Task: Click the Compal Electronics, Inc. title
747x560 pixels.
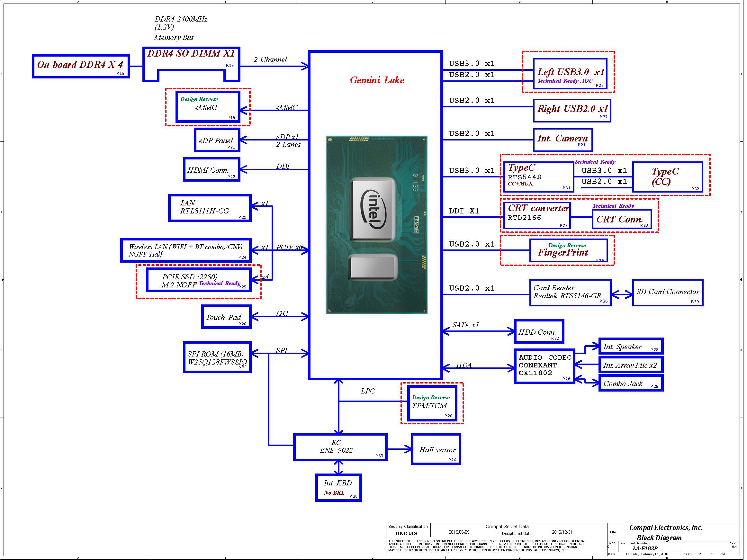Action: point(666,528)
